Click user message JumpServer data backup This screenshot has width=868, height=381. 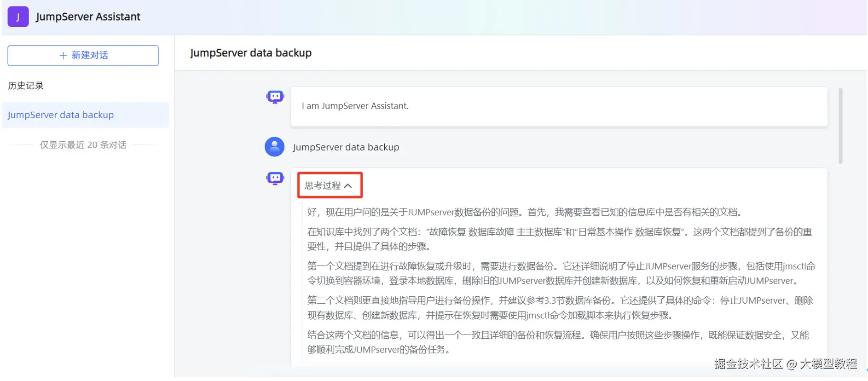[346, 147]
